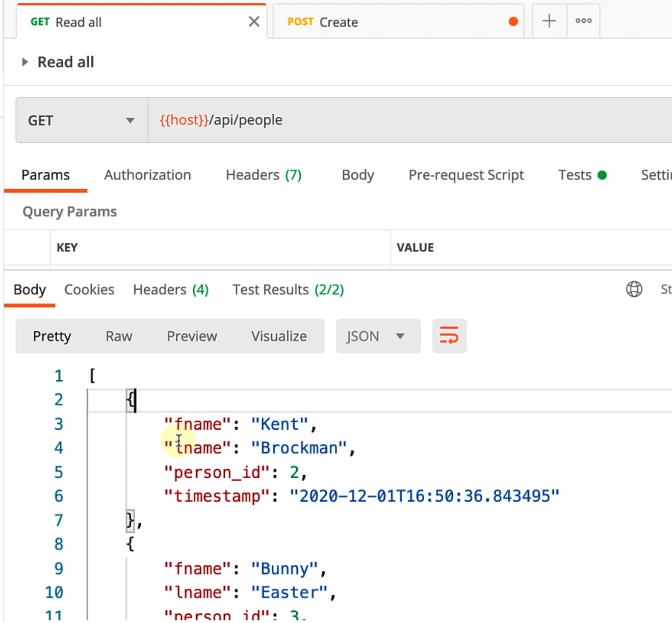The height and width of the screenshot is (623, 672).
Task: Click the Visualize response button
Action: [x=278, y=336]
